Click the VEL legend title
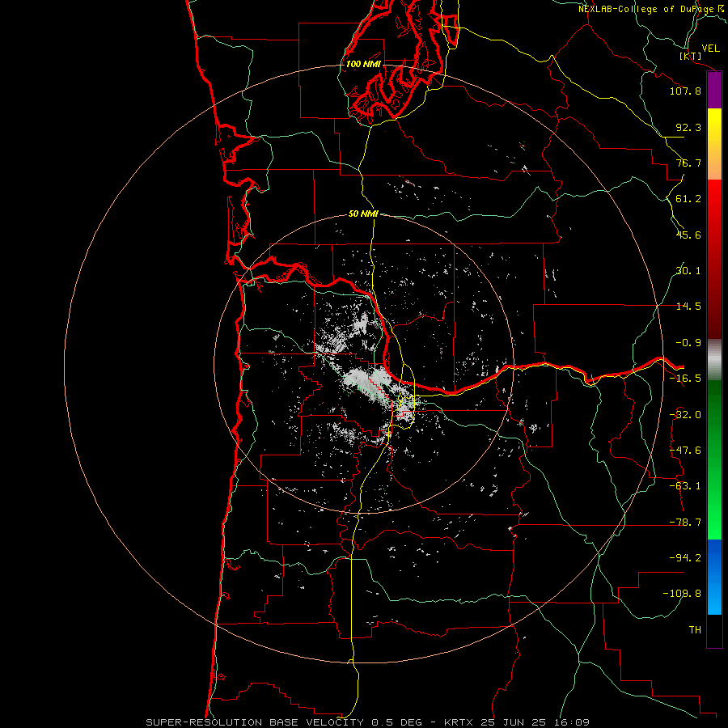The width and height of the screenshot is (728, 728). click(710, 49)
